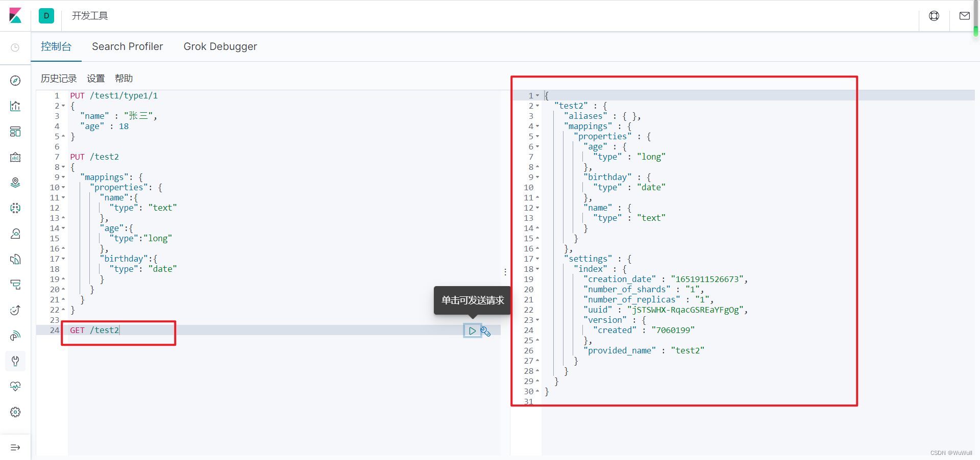Click the Kibana logo
The width and height of the screenshot is (980, 460).
pyautogui.click(x=15, y=16)
